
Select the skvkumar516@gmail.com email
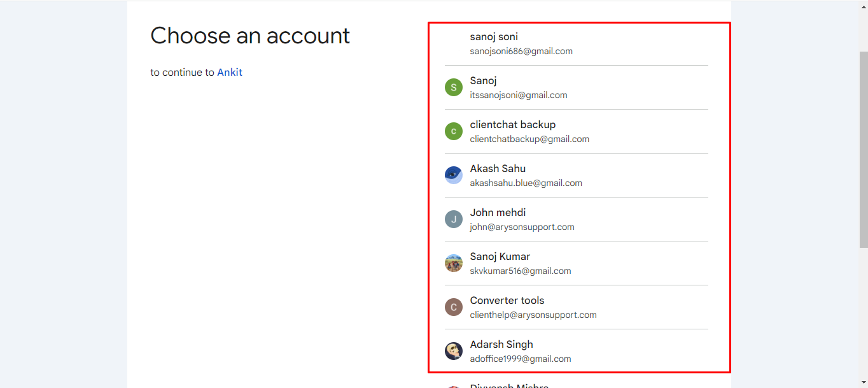click(521, 271)
